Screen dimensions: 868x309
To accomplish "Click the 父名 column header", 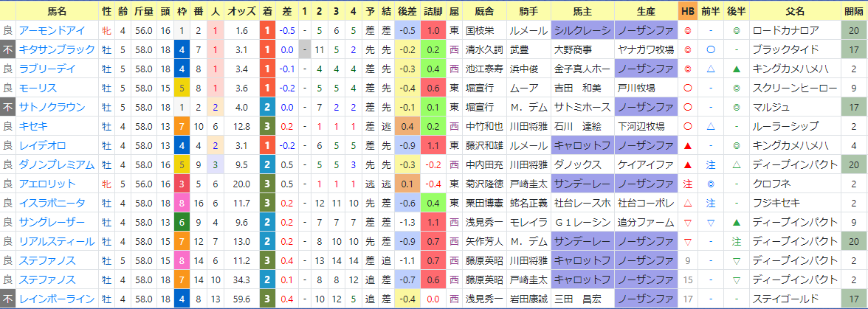I will pos(795,11).
